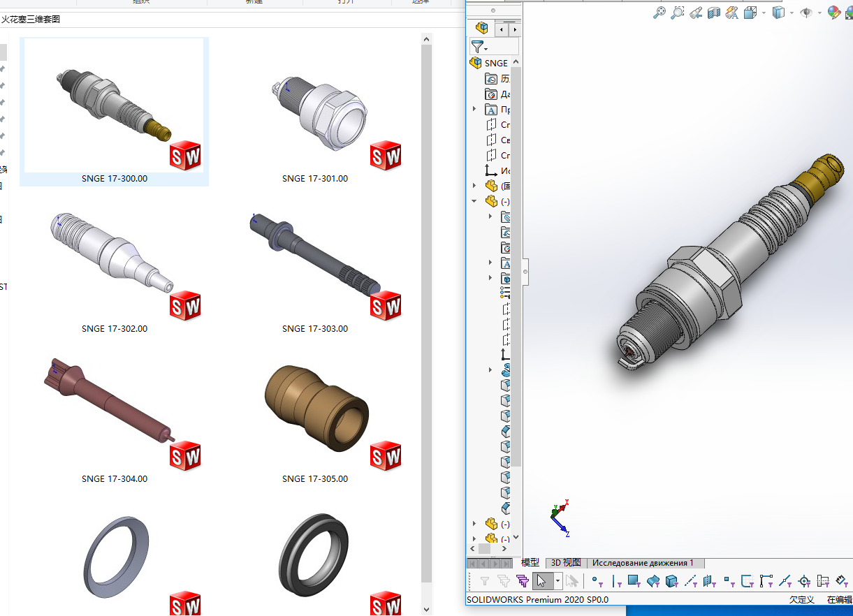Click the Select arrow cursor tool
The image size is (853, 616).
[x=541, y=581]
